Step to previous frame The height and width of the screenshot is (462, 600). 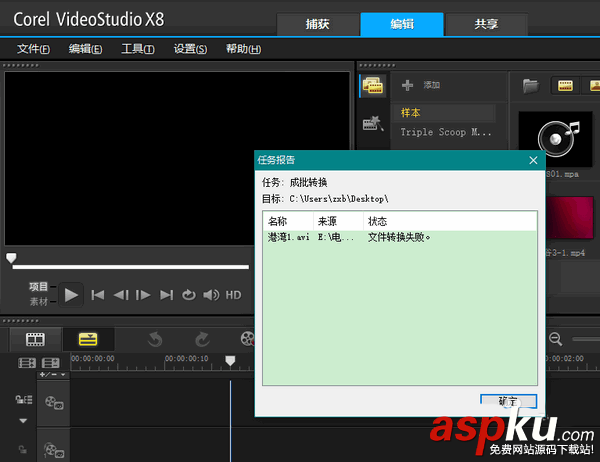(x=121, y=295)
